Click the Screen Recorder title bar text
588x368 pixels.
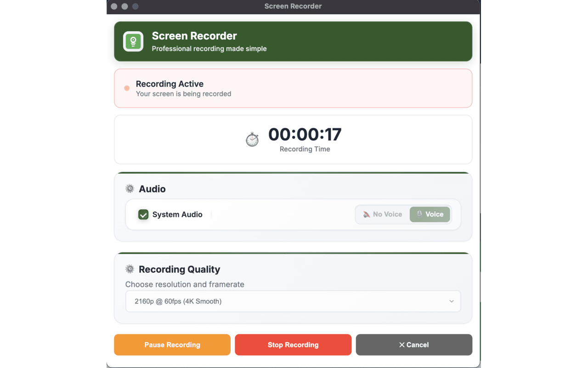(293, 6)
